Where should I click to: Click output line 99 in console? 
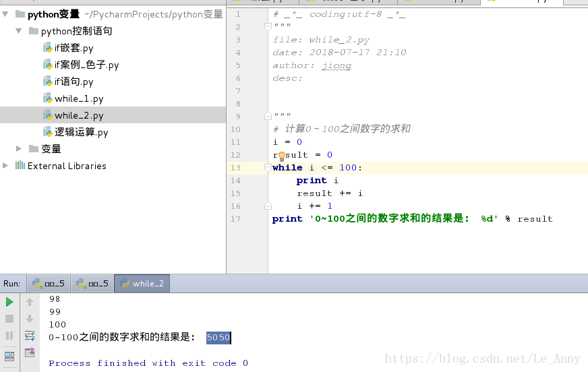(55, 312)
